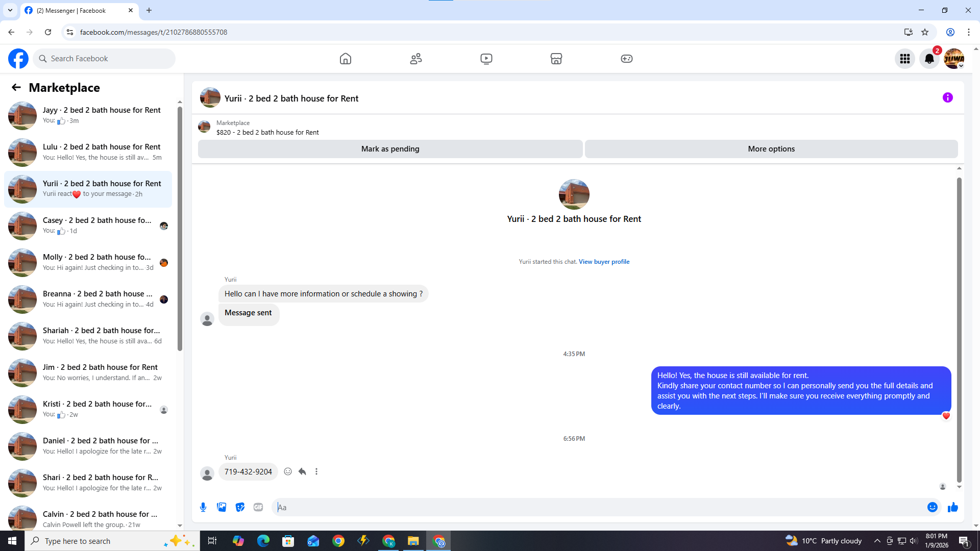This screenshot has width=980, height=551.
Task: Attach a photo using the image icon
Action: click(222, 507)
